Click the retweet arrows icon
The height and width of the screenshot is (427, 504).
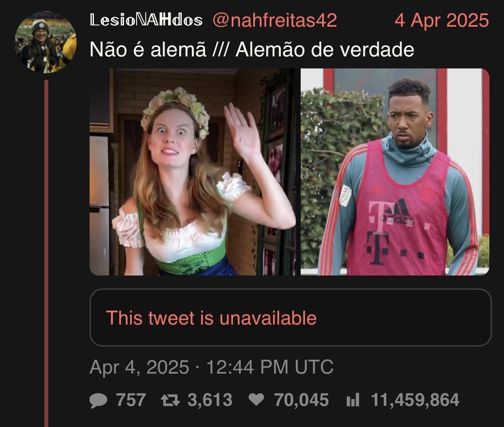pos(170,400)
